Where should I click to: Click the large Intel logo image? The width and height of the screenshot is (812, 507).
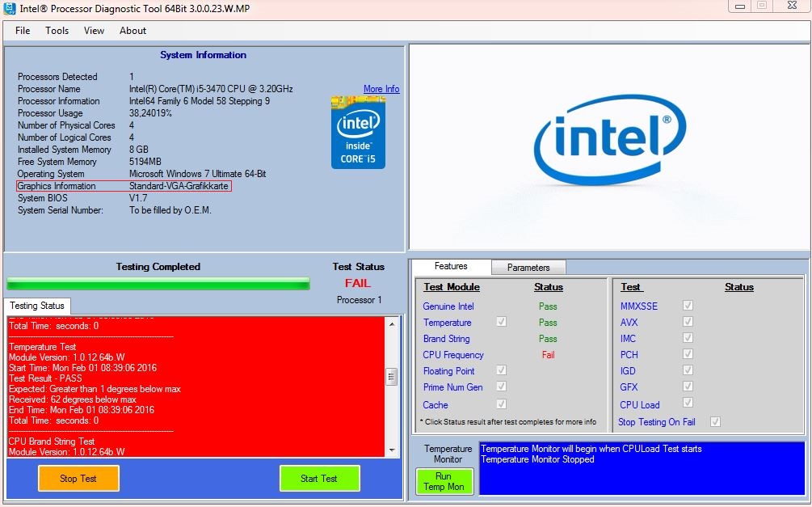609,139
